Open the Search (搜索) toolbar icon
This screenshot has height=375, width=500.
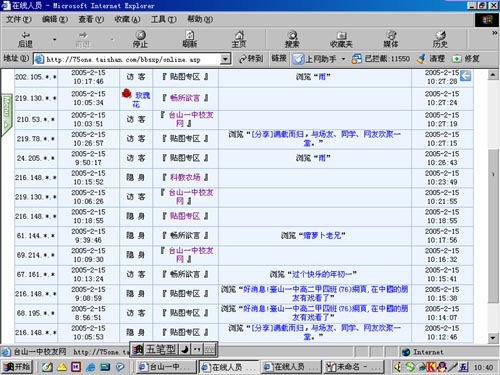click(x=292, y=39)
